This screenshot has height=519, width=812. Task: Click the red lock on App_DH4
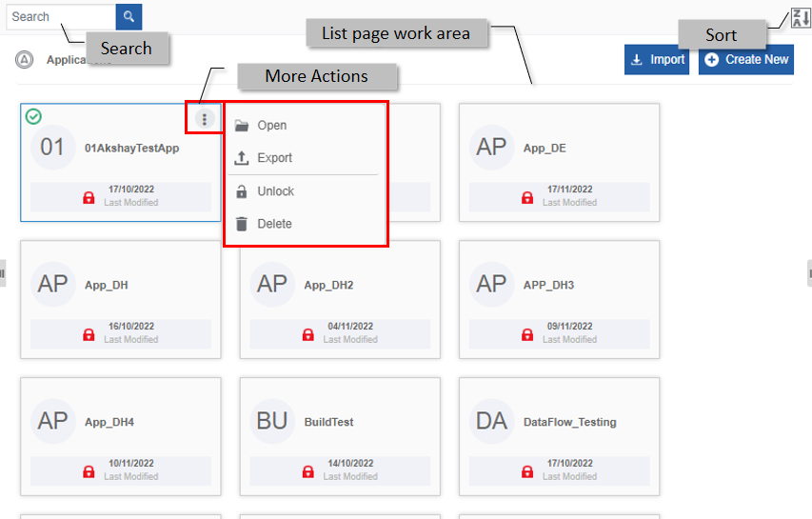click(89, 470)
